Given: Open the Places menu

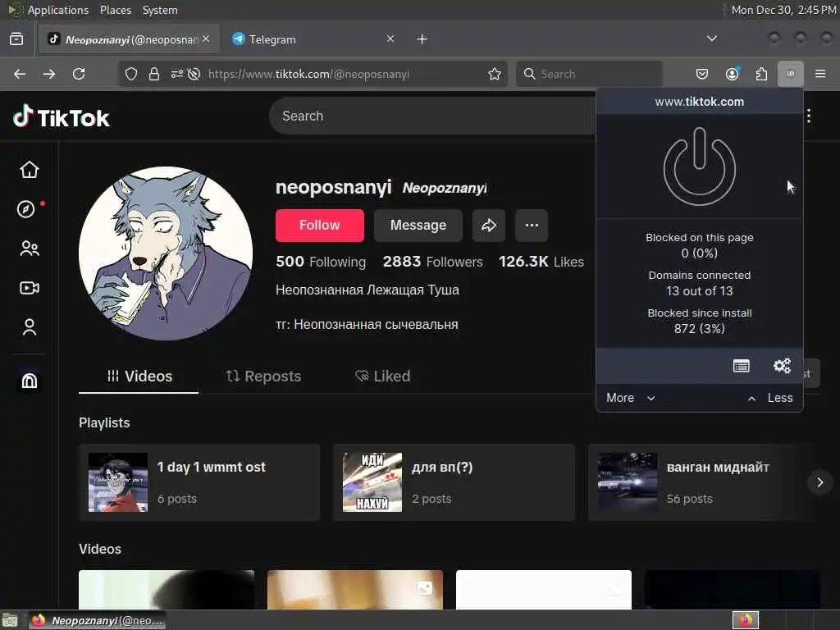Looking at the screenshot, I should coord(115,10).
